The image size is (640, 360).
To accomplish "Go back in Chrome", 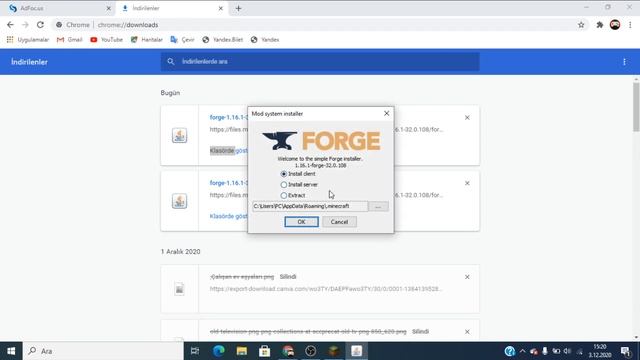I will tap(10, 25).
